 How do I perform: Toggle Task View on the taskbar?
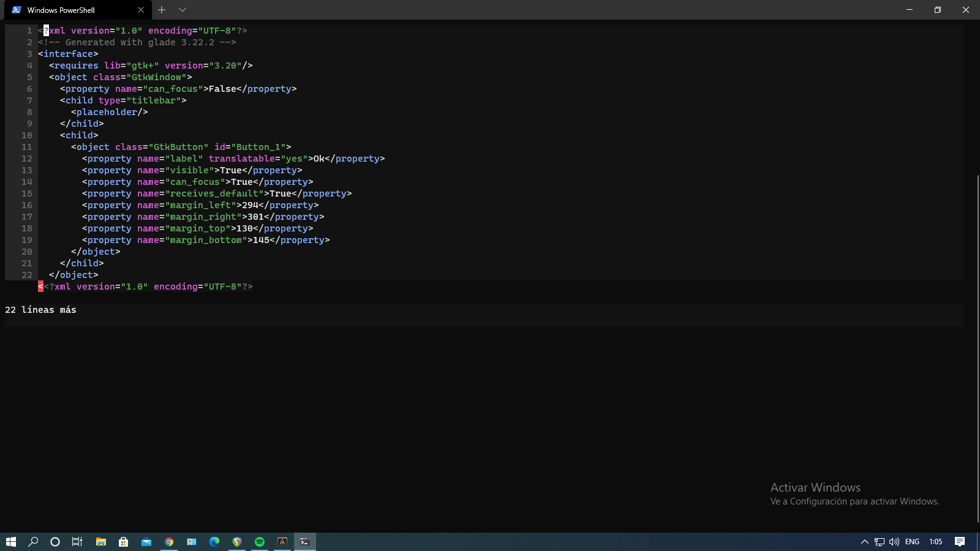point(76,542)
